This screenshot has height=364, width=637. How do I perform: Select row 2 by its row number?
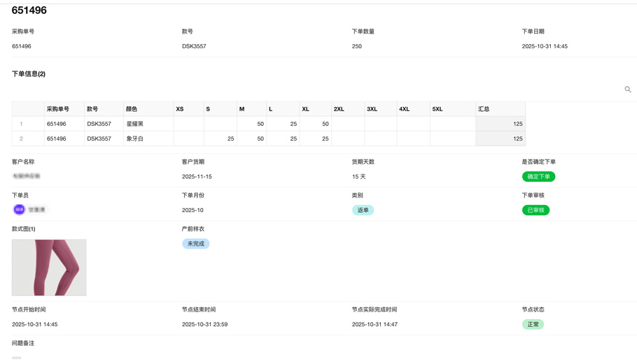pyautogui.click(x=21, y=139)
